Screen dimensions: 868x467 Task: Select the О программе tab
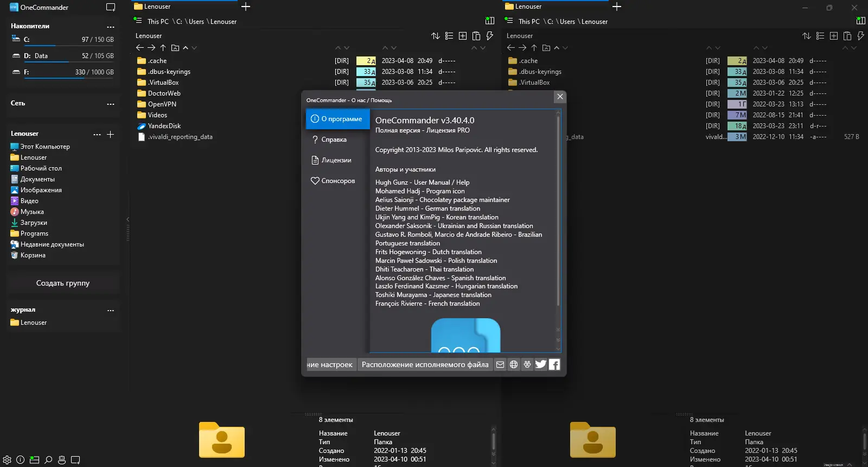click(337, 119)
